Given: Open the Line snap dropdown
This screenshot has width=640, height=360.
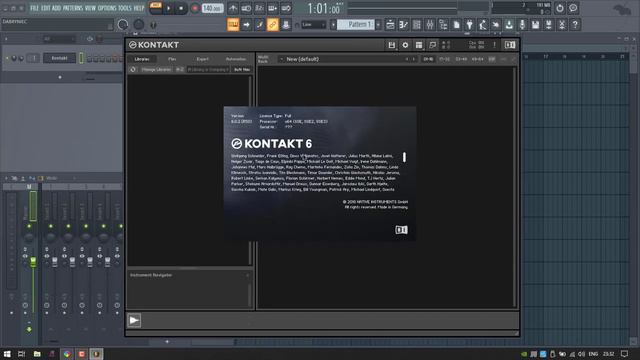Looking at the screenshot, I should point(313,25).
